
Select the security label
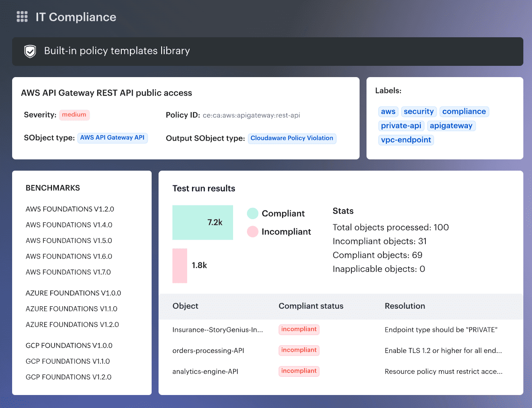[418, 111]
